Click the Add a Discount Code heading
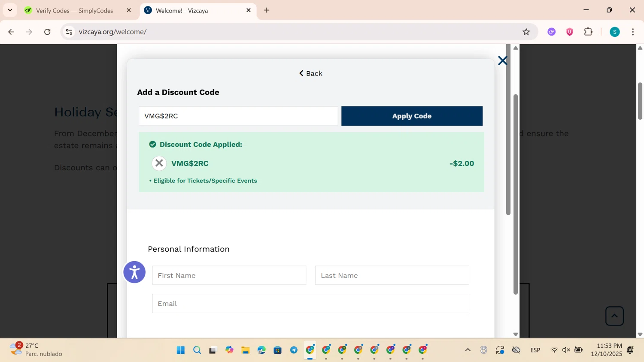This screenshot has width=644, height=362. [x=178, y=92]
